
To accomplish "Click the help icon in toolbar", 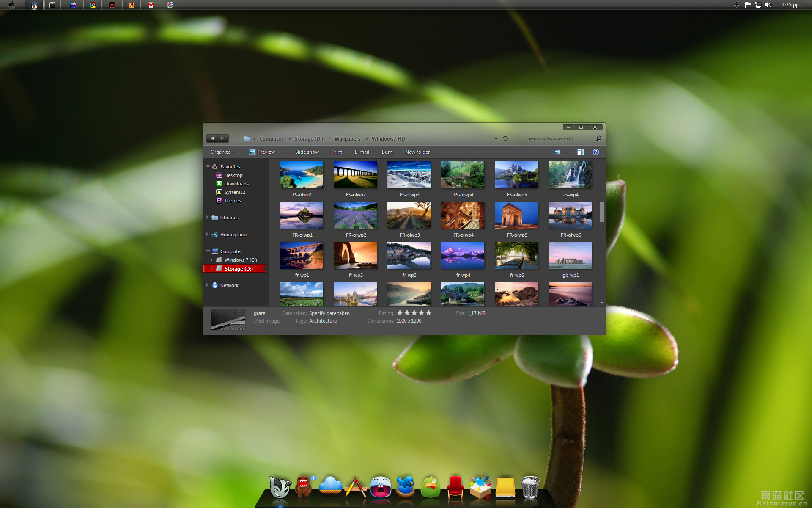I will coord(596,152).
